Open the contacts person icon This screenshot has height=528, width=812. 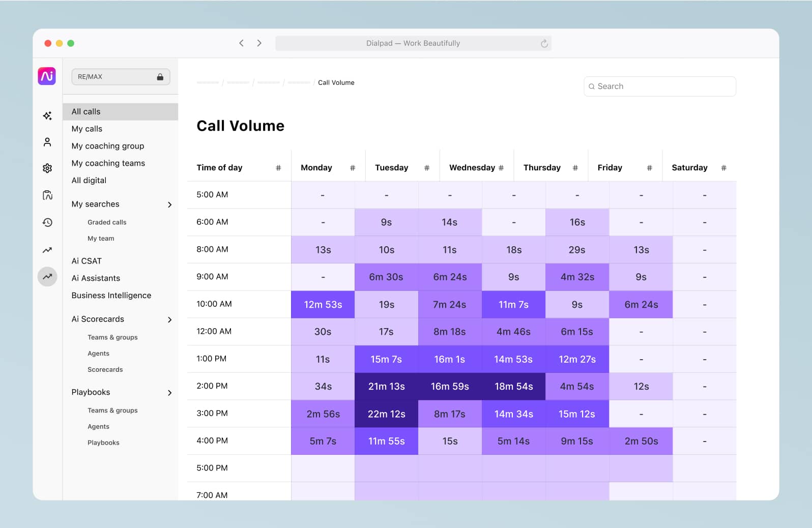pos(47,142)
